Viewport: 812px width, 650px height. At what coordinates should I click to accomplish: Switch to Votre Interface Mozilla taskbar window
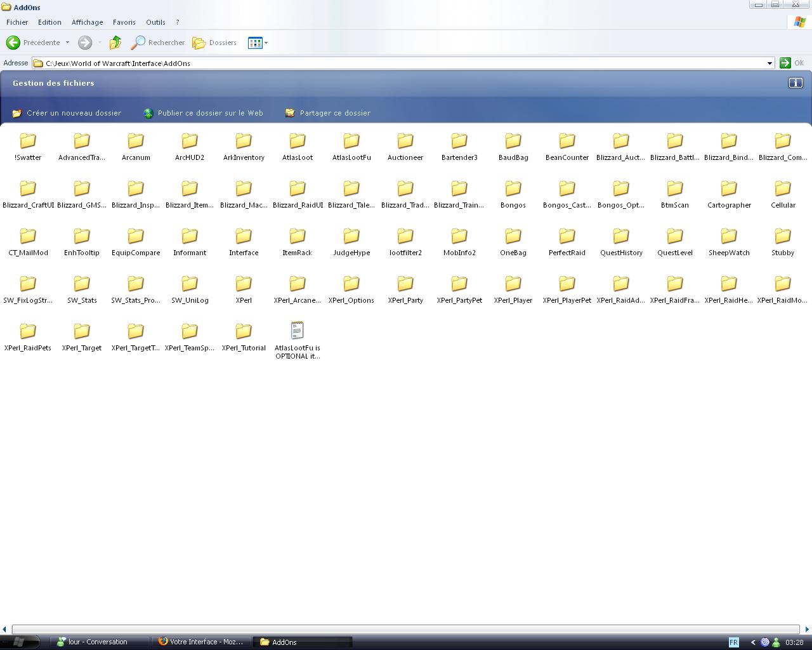click(x=202, y=642)
